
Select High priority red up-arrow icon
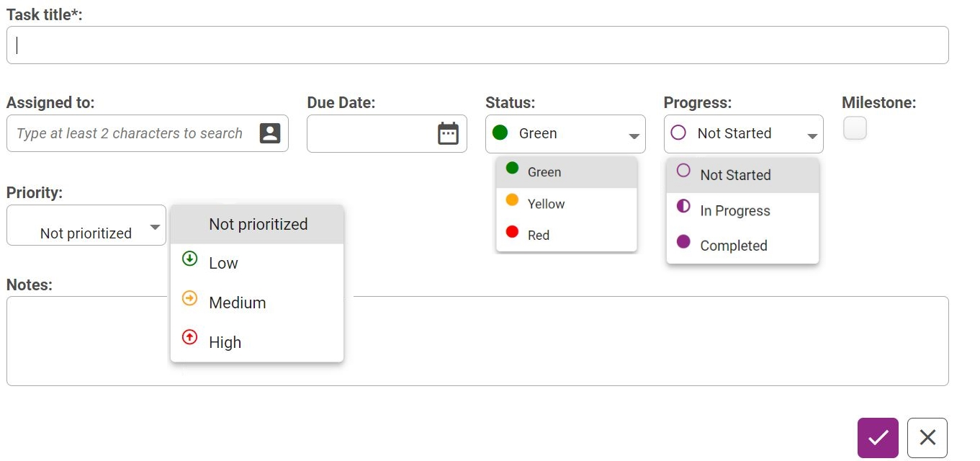click(x=190, y=337)
